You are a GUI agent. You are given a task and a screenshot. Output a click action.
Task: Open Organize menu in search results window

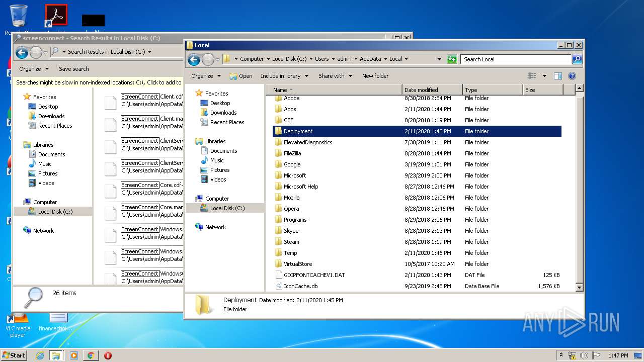point(34,69)
